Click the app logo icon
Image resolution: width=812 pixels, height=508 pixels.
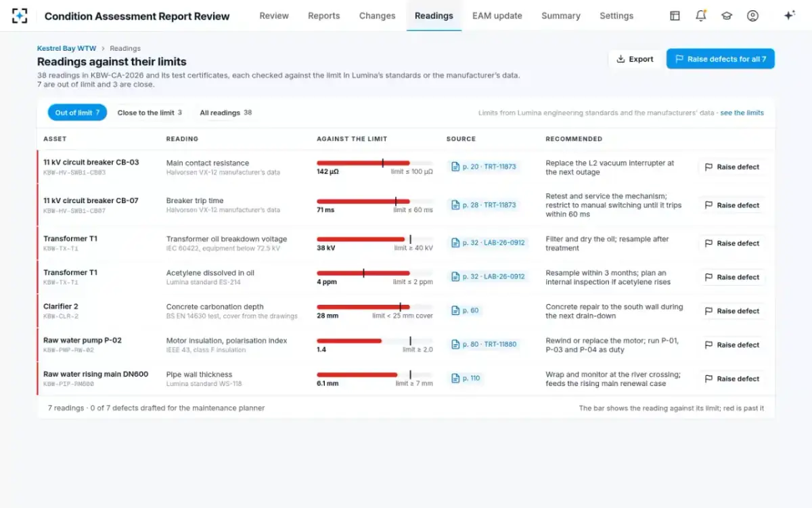(x=20, y=16)
